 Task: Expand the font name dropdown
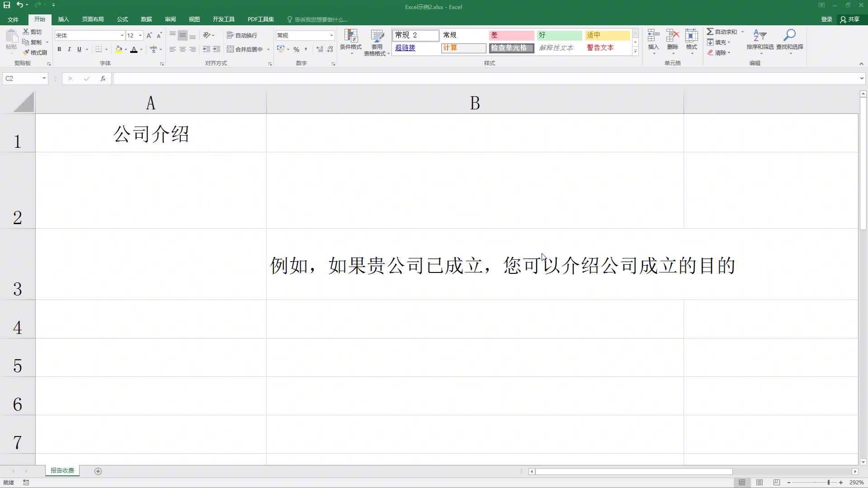tap(122, 35)
